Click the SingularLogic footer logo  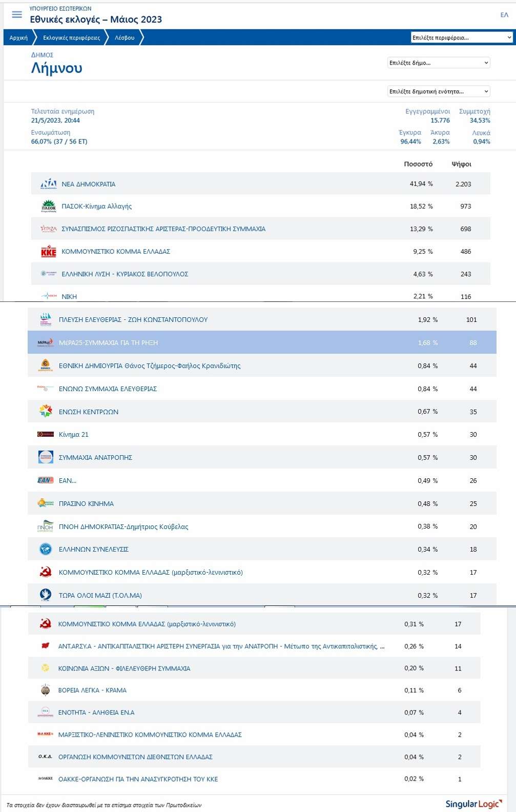473,804
